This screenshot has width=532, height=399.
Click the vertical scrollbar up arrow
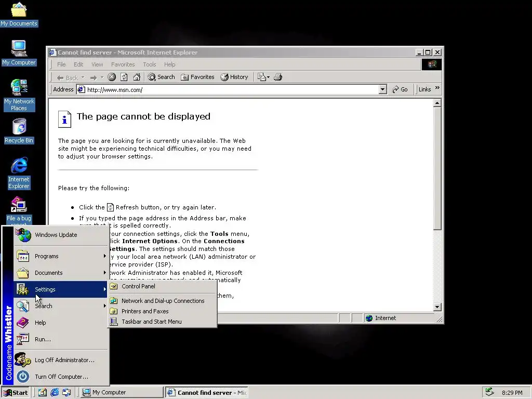pos(437,103)
